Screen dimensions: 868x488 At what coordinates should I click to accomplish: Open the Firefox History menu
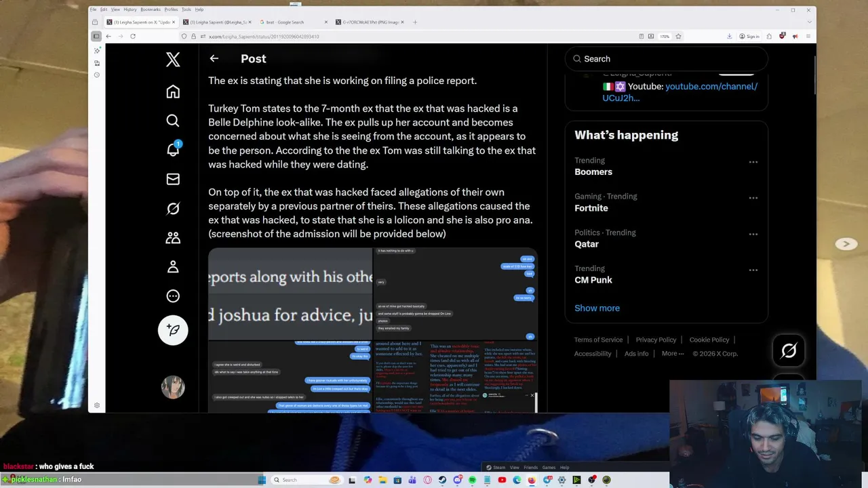[130, 9]
